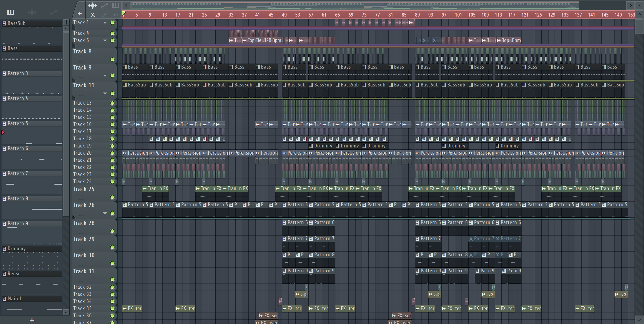Select first Drummy clip on Track 19
The height and width of the screenshot is (324, 644).
click(321, 146)
